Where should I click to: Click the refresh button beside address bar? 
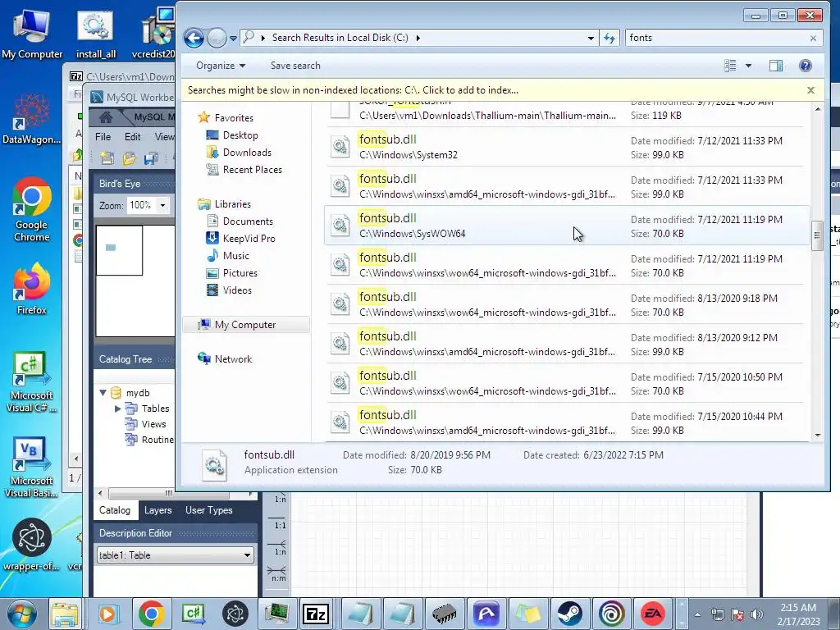click(x=609, y=38)
